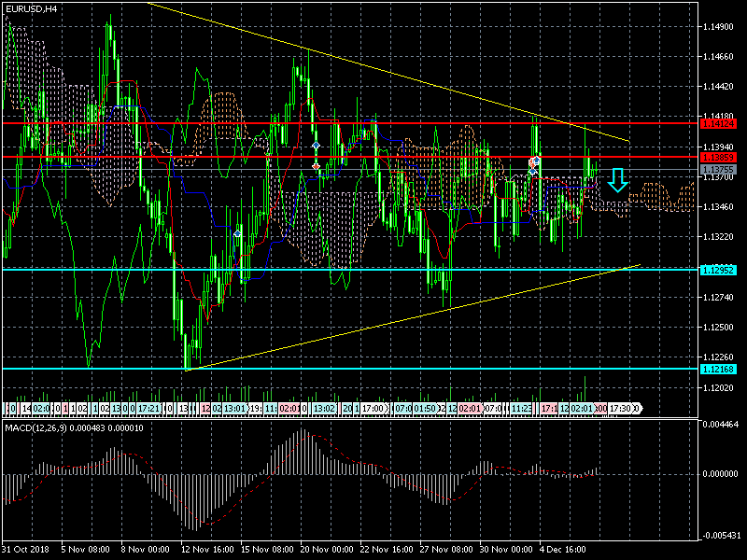Select the cyan 1.12168 level label
The image size is (747, 560).
pos(718,369)
